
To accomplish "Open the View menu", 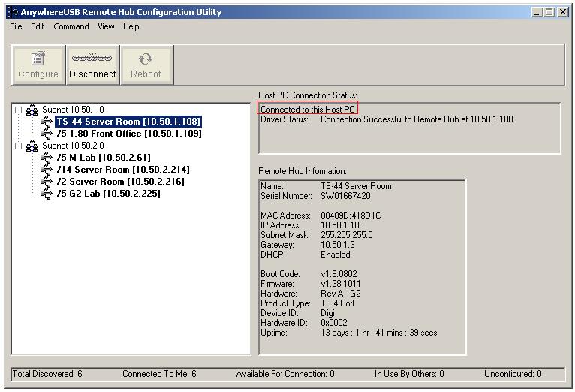I will click(106, 26).
